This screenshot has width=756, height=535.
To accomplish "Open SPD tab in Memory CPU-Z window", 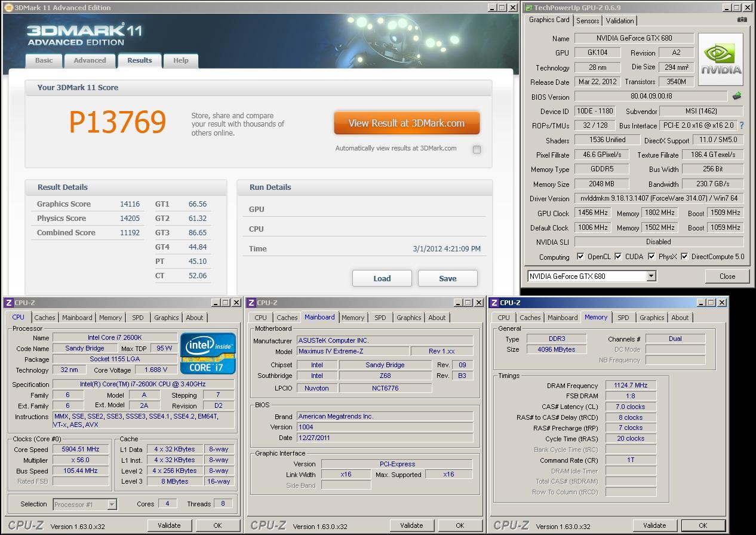I will click(x=623, y=318).
